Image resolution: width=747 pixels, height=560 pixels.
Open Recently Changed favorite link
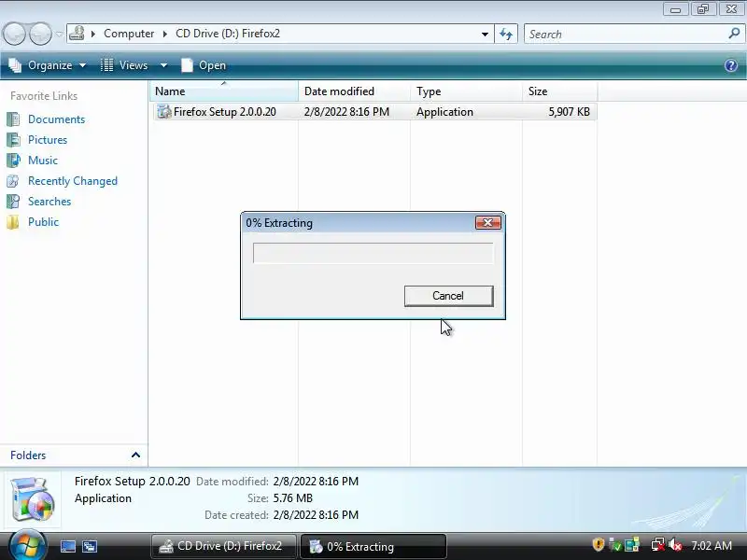pyautogui.click(x=73, y=181)
